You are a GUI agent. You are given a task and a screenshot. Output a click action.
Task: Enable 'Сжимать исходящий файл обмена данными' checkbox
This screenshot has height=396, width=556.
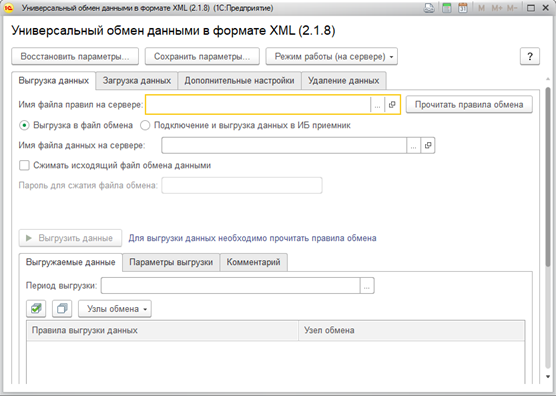coord(24,165)
